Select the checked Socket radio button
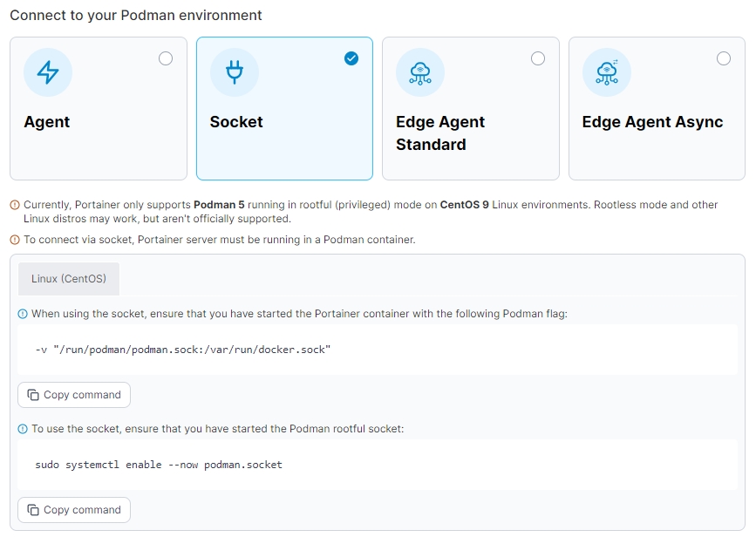The height and width of the screenshot is (537, 756). coord(351,58)
